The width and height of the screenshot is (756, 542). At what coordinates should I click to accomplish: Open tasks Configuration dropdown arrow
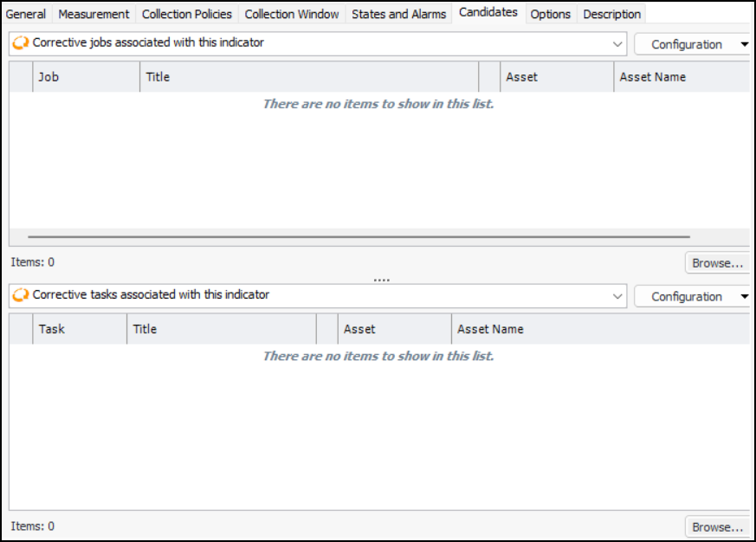745,297
